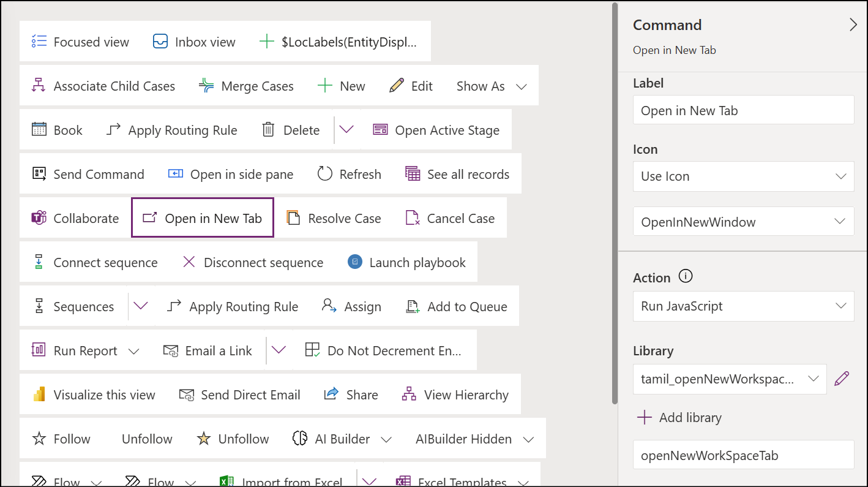This screenshot has width=868, height=487.
Task: Select the Do Not Decrement En... command
Action: pos(383,350)
